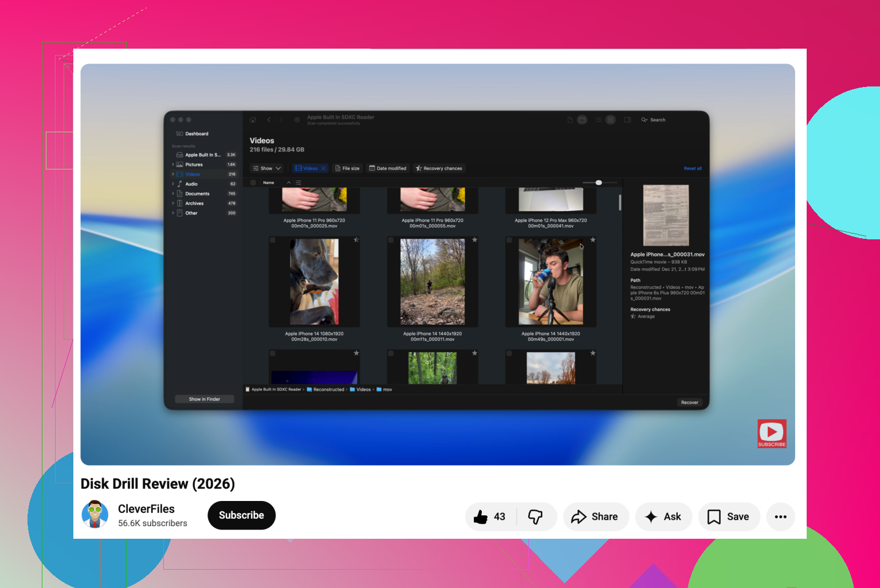The height and width of the screenshot is (588, 880).
Task: Open the File size filter
Action: (x=347, y=168)
